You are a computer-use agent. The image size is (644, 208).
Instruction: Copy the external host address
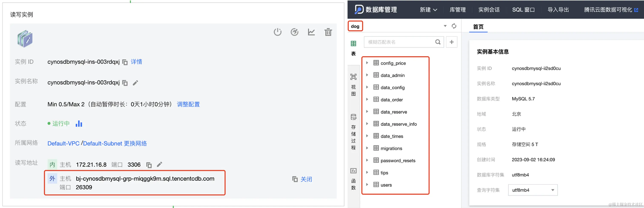295,179
